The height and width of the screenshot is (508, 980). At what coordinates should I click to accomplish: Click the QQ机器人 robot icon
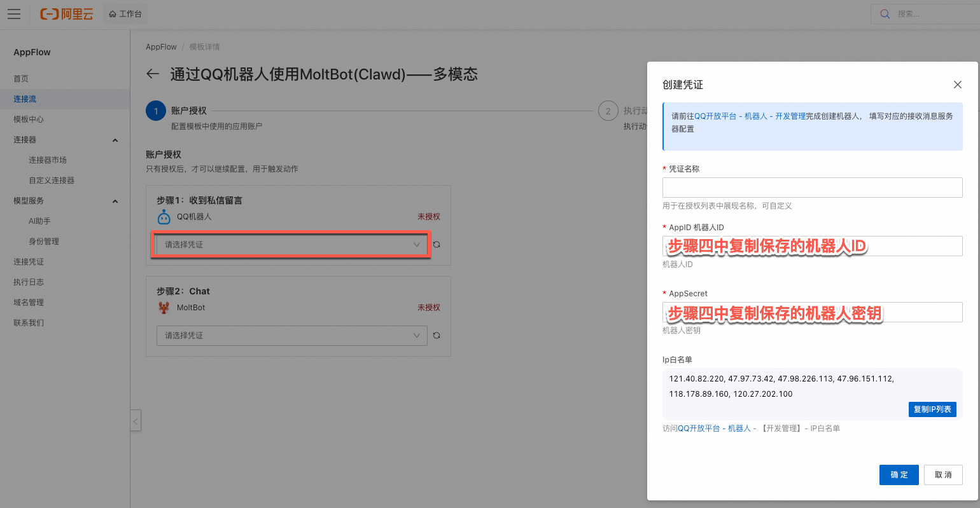(x=164, y=217)
